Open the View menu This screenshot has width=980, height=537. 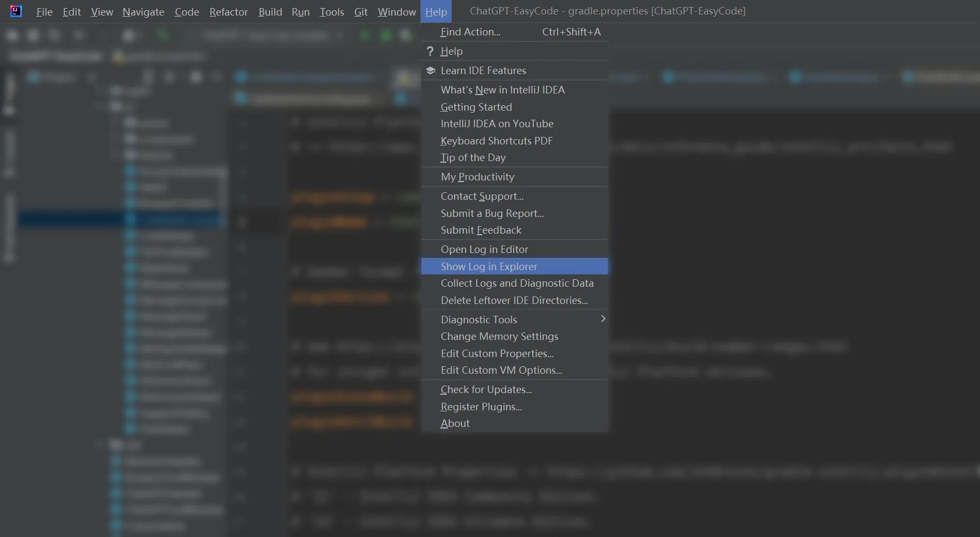tap(101, 12)
